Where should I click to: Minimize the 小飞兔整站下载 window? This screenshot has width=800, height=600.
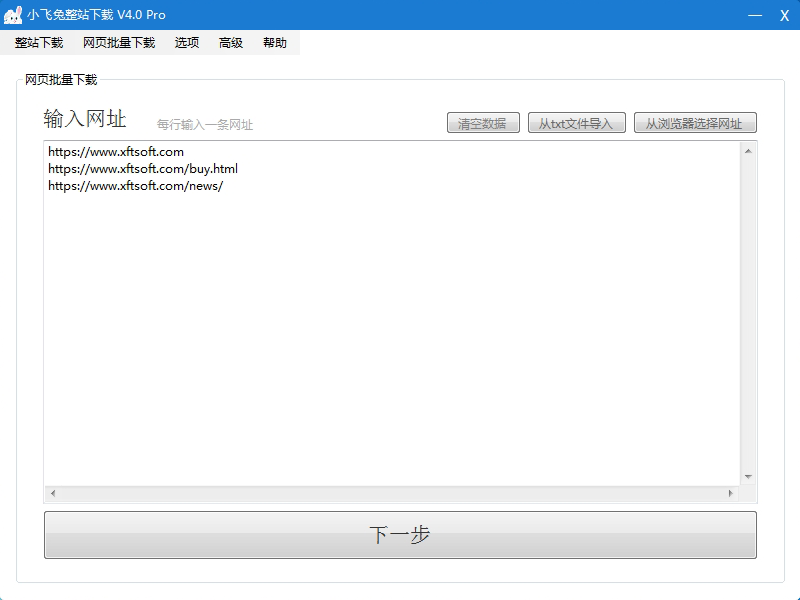pos(755,15)
